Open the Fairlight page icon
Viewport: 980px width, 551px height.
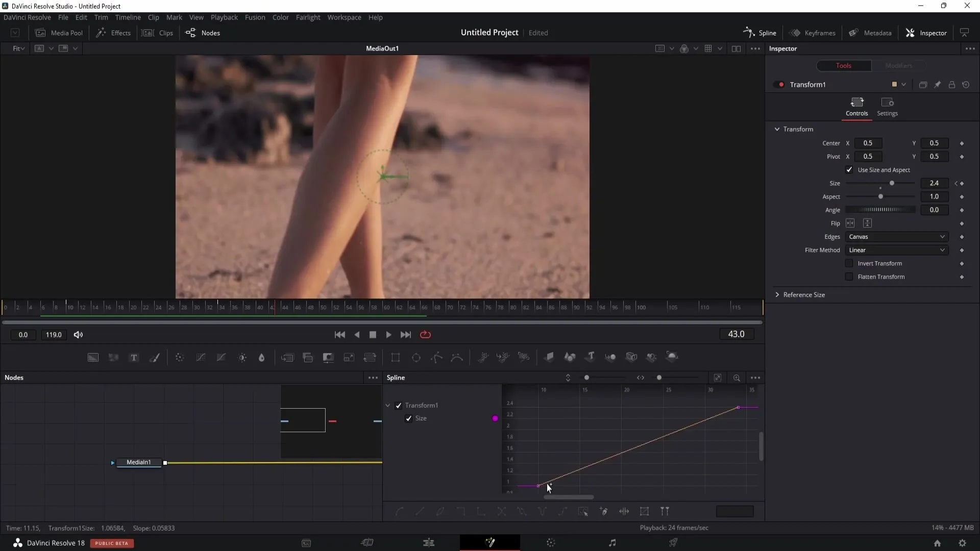612,543
